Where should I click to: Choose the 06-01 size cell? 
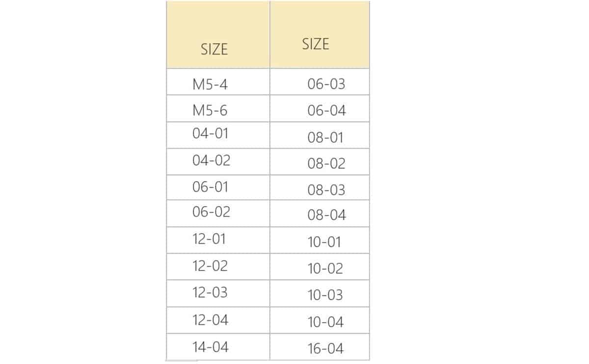point(211,187)
